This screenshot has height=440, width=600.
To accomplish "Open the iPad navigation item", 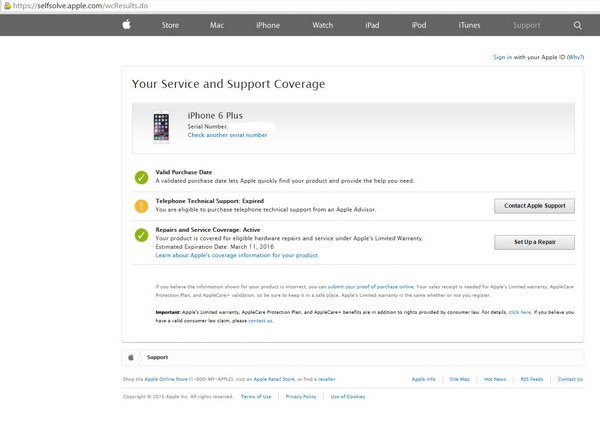I will [372, 25].
